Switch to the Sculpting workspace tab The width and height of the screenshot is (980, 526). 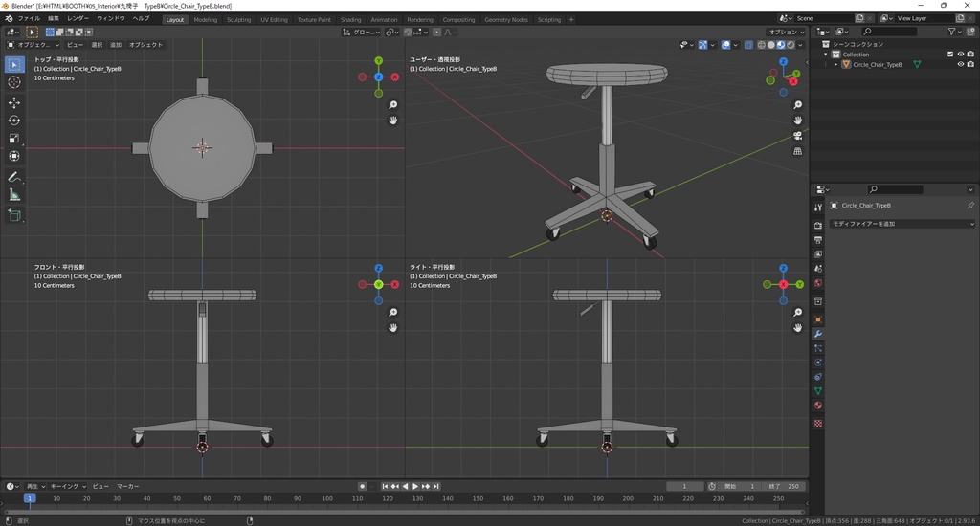coord(238,19)
